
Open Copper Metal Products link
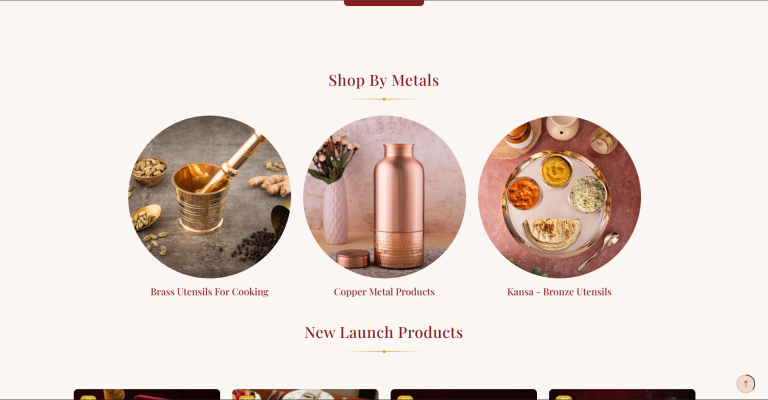pyautogui.click(x=384, y=292)
